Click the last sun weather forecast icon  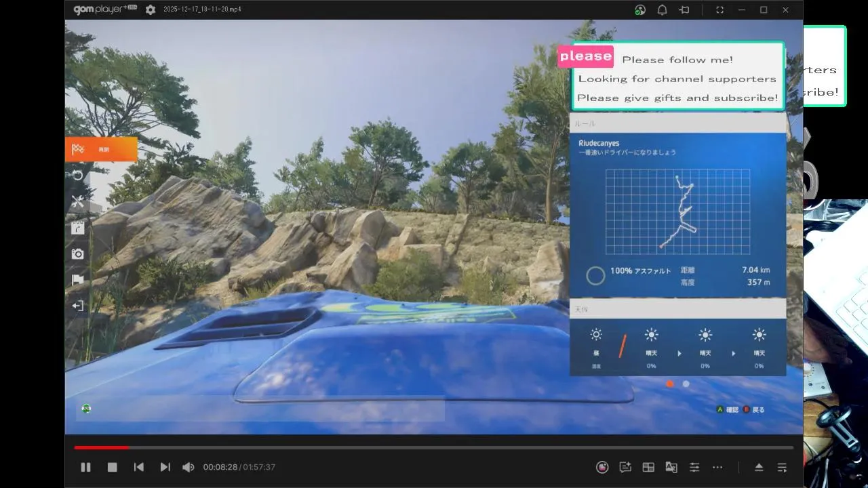(759, 334)
